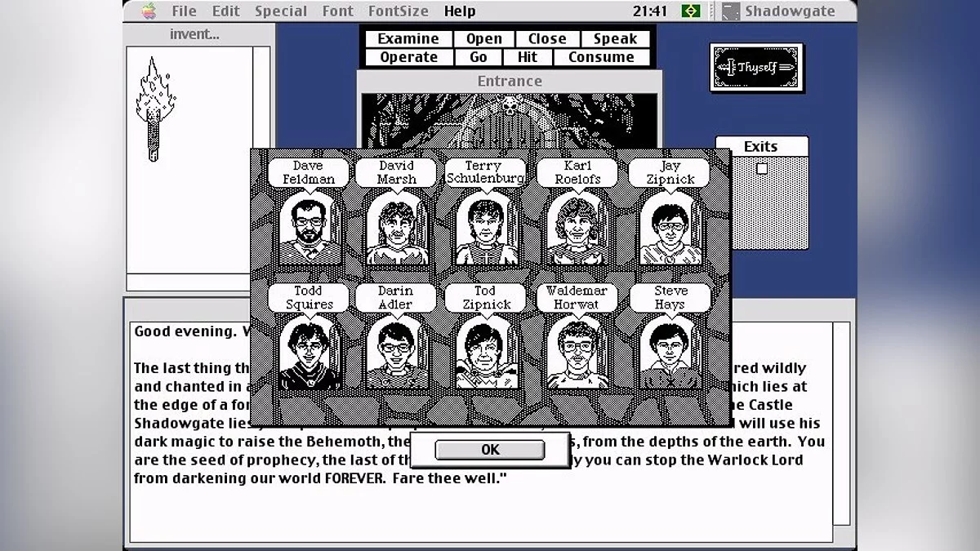Click the Brazil flag keyboard icon
980x551 pixels.
[x=691, y=11]
